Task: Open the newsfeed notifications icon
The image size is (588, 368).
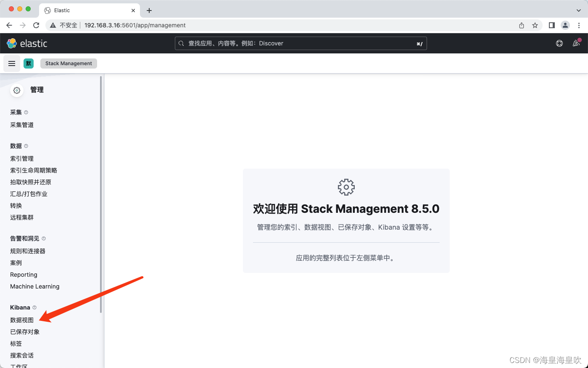Action: tap(576, 43)
